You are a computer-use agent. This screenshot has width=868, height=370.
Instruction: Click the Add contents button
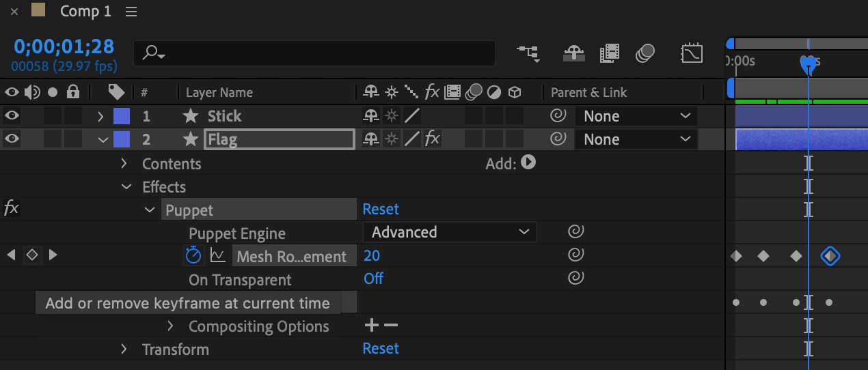[528, 163]
